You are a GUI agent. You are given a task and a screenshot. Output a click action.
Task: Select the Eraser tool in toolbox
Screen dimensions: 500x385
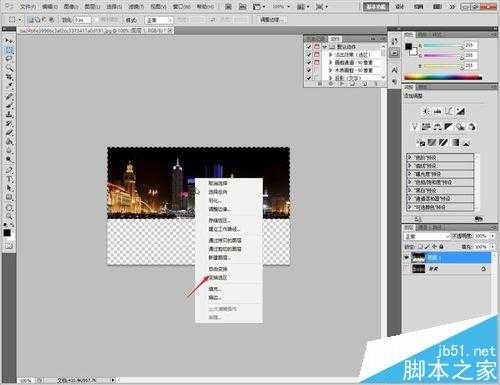(8, 133)
